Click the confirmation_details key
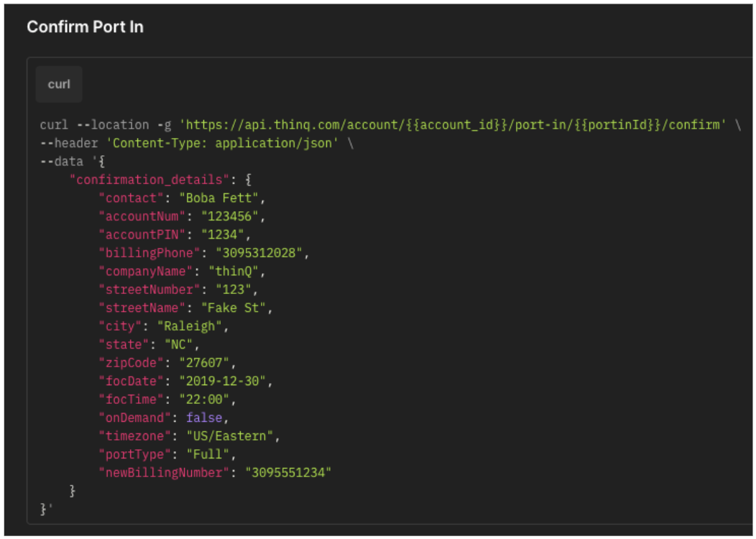 coord(149,180)
